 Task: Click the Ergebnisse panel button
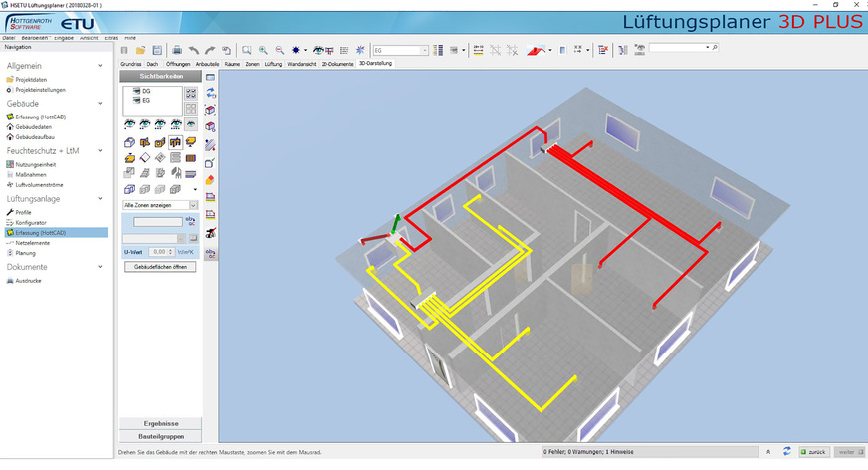(x=159, y=423)
